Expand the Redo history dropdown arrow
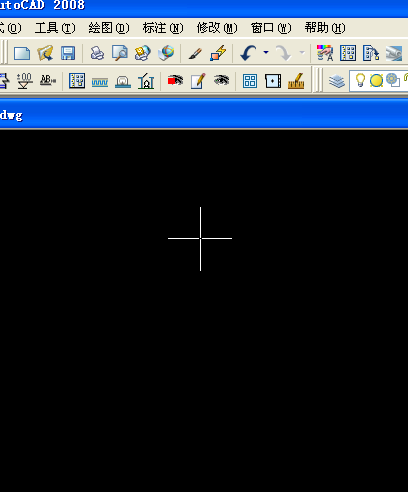 tap(302, 52)
